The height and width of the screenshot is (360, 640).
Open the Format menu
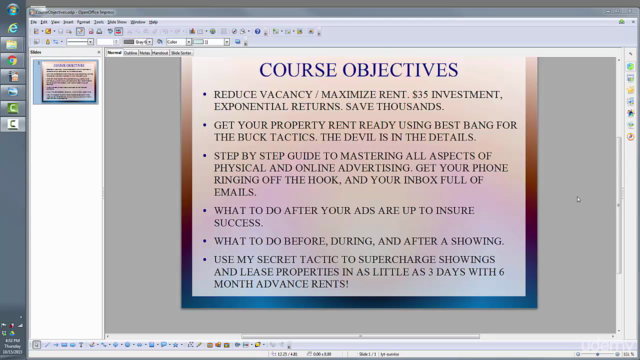[x=83, y=22]
